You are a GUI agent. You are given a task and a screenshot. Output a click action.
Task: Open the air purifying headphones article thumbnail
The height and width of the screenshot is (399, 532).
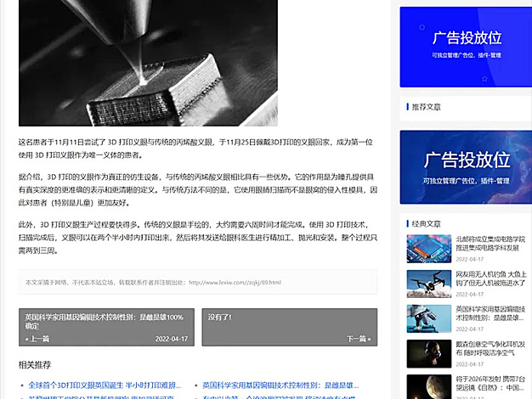(x=428, y=352)
